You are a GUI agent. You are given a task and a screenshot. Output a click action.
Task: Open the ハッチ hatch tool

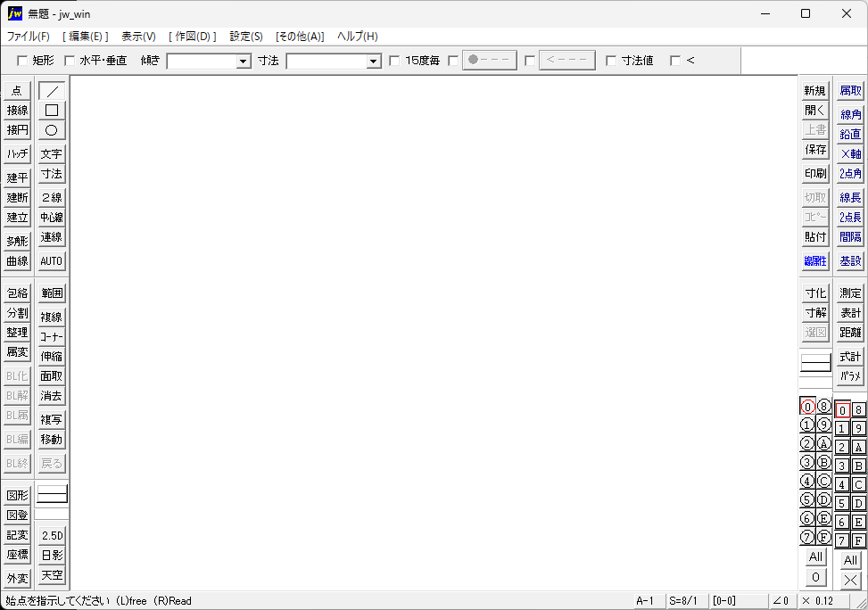coord(17,154)
